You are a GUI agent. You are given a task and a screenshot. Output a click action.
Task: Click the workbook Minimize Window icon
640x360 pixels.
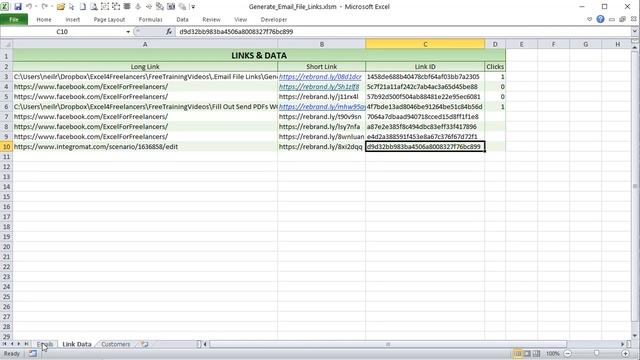[611, 19]
